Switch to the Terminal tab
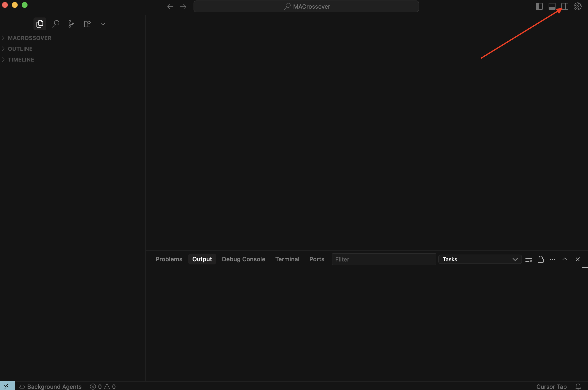 coord(287,259)
